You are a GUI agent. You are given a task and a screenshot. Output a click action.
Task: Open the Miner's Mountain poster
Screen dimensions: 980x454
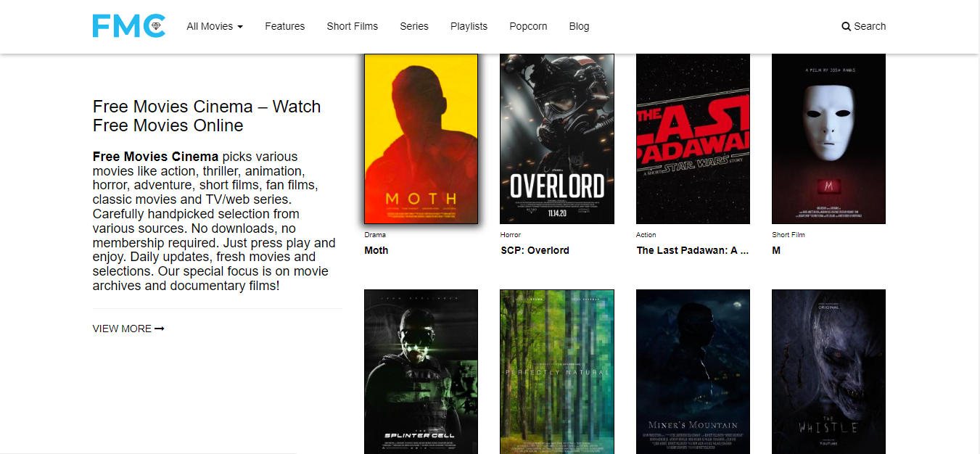click(693, 371)
